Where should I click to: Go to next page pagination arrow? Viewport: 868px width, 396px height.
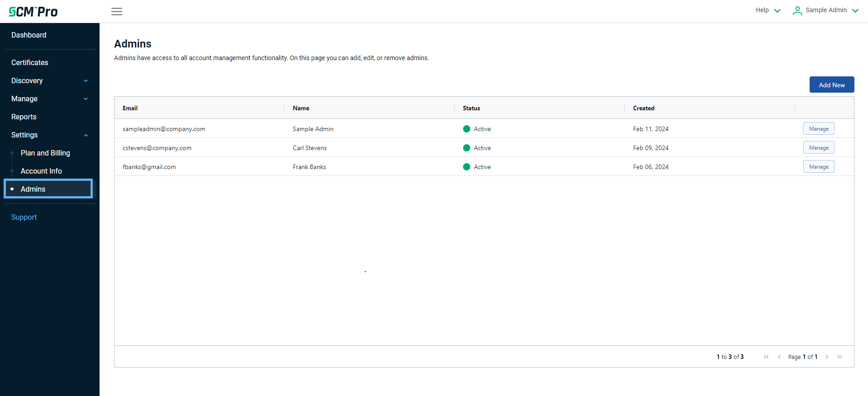[x=827, y=357]
